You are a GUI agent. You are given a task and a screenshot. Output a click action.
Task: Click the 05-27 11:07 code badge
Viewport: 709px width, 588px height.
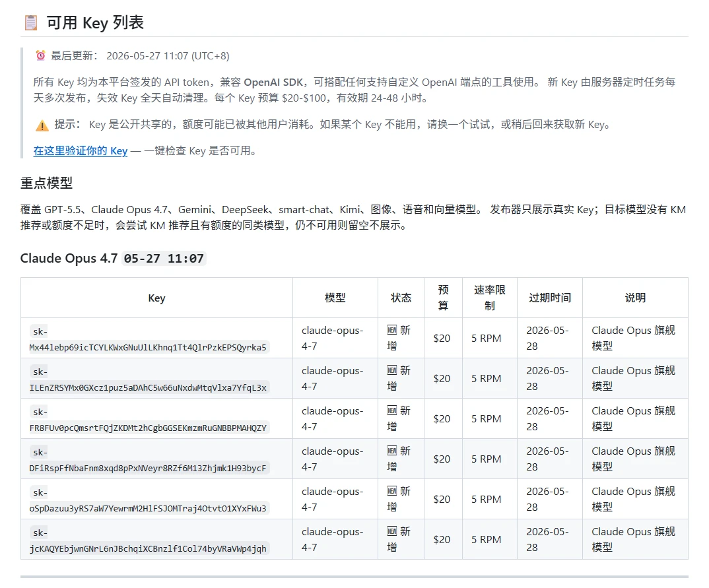coord(164,259)
